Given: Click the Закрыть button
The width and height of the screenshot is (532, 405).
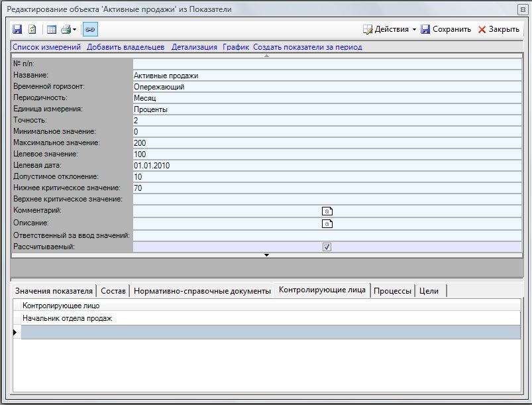Looking at the screenshot, I should point(499,29).
